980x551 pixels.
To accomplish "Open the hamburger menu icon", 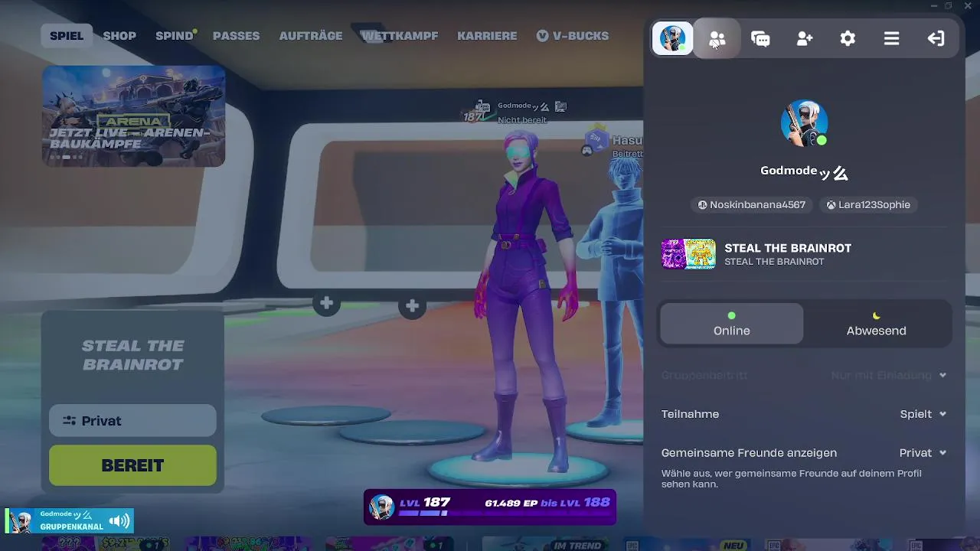I will pos(891,38).
